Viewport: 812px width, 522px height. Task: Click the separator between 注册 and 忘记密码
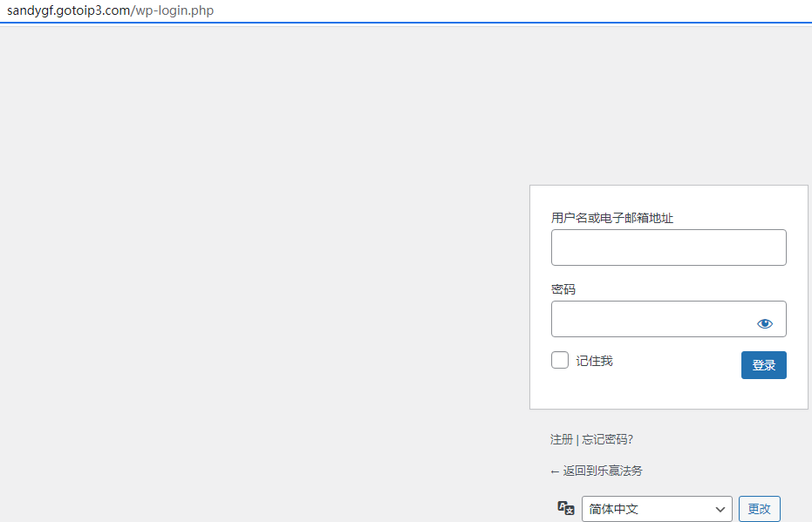577,439
